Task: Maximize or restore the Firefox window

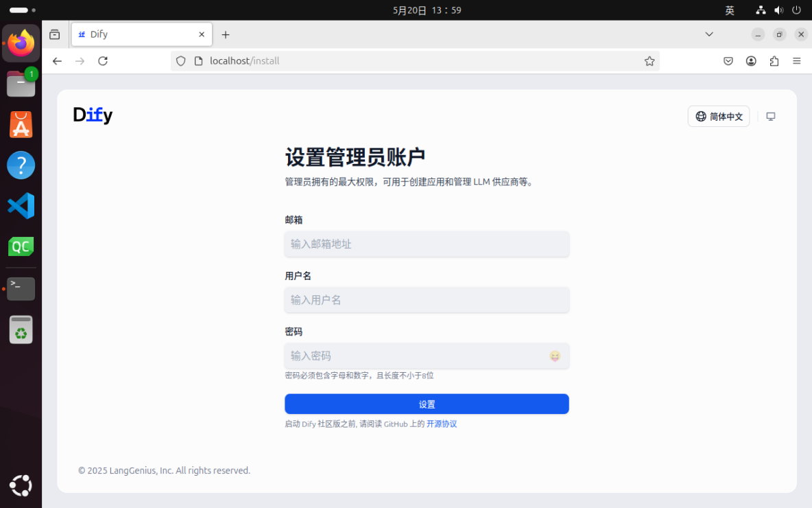Action: pyautogui.click(x=779, y=35)
